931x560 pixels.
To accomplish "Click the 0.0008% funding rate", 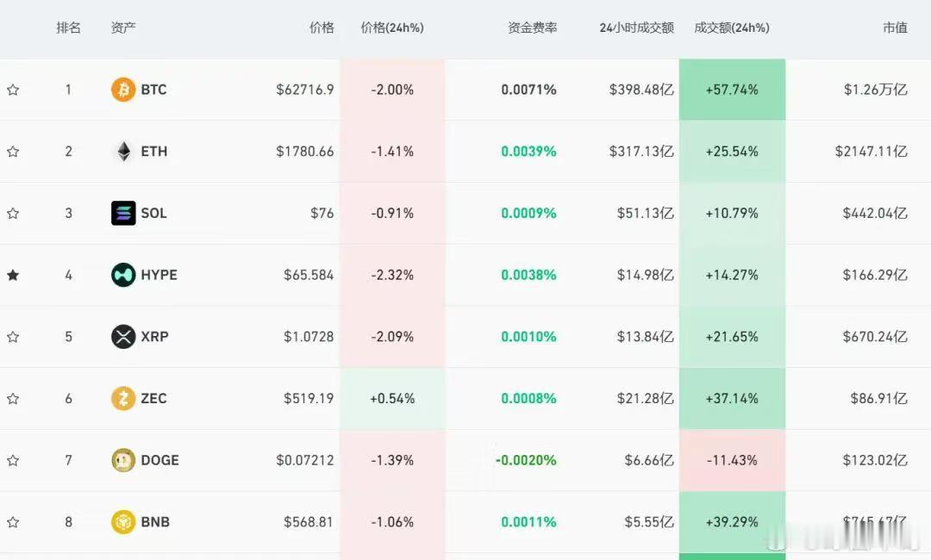I will (528, 398).
